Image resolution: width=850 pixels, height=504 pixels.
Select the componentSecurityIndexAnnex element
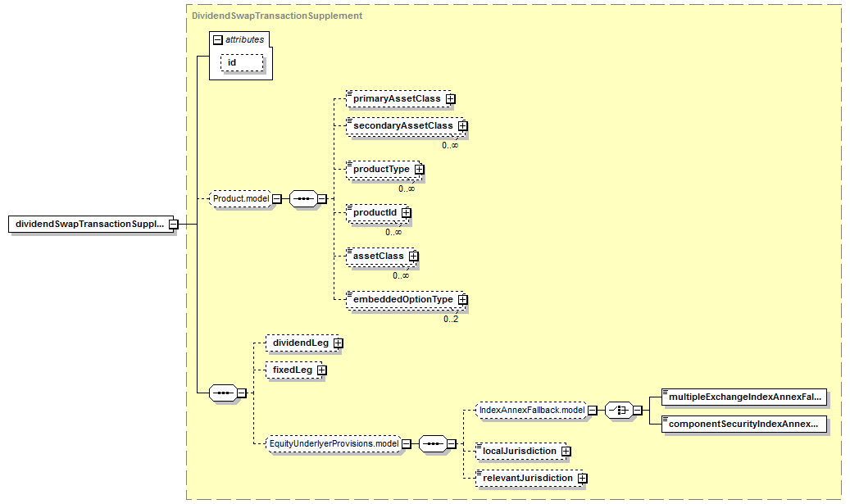(x=744, y=425)
